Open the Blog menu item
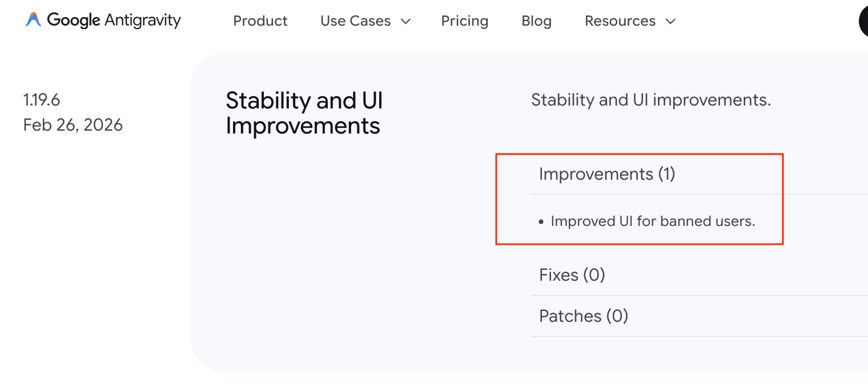The image size is (868, 384). coord(536,21)
